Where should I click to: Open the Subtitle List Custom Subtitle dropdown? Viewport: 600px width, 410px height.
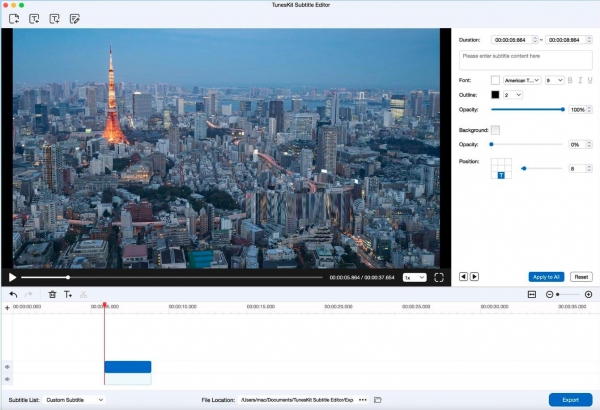[75, 400]
